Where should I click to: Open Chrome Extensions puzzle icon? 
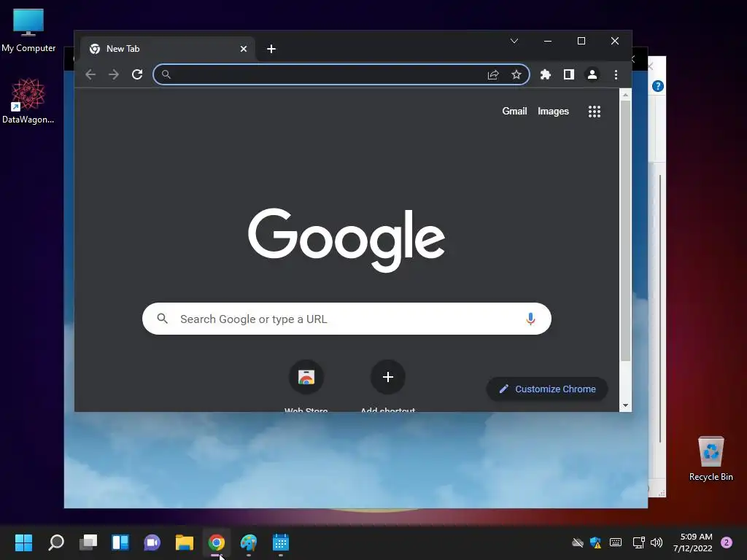click(x=546, y=74)
